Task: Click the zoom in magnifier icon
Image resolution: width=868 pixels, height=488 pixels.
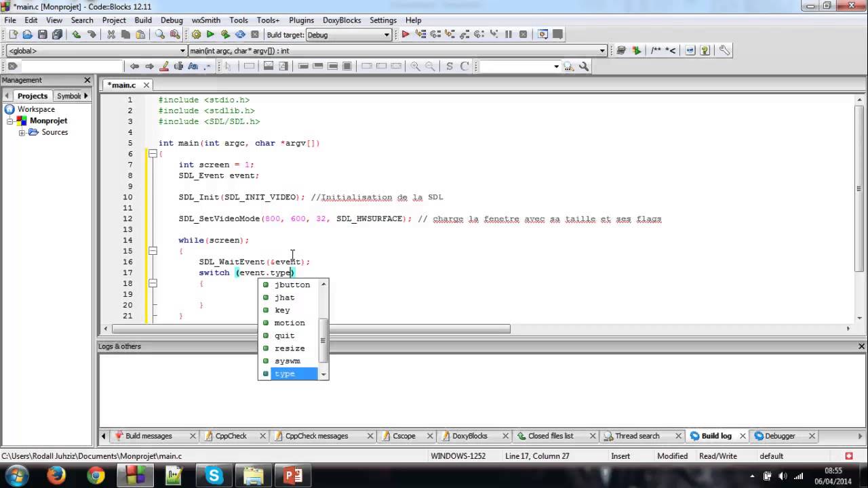Action: (x=415, y=66)
